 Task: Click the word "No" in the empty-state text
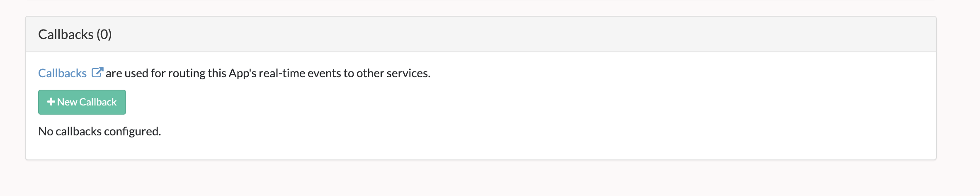[x=46, y=131]
